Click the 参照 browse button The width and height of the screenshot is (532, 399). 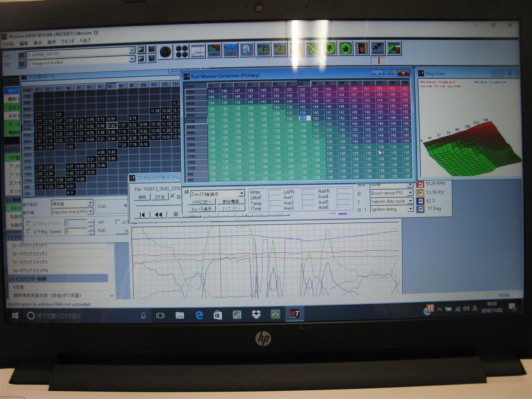point(142,197)
